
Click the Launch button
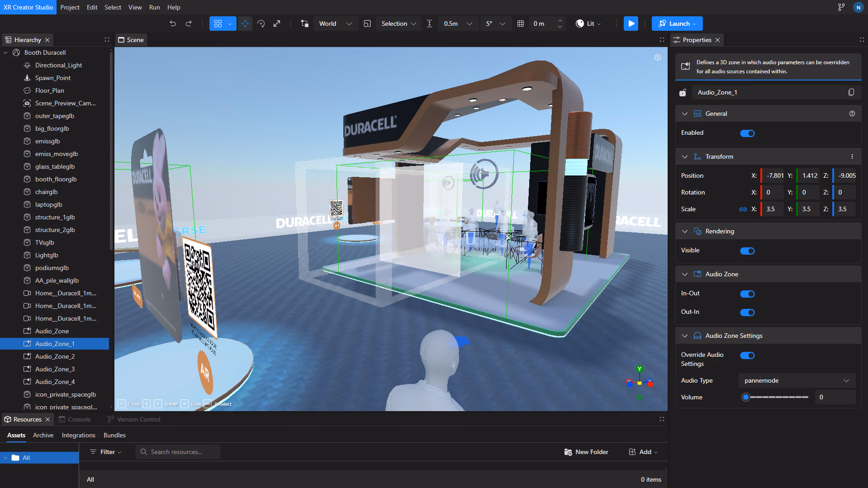[677, 24]
